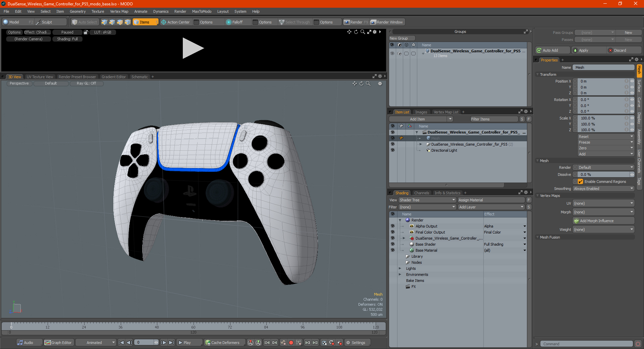Expand the Lights group in Shader Tree
Image resolution: width=644 pixels, height=349 pixels.
point(400,268)
